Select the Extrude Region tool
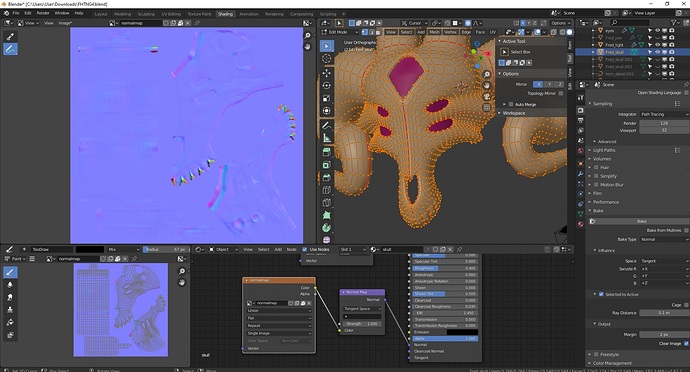The height and width of the screenshot is (372, 690). (x=327, y=152)
